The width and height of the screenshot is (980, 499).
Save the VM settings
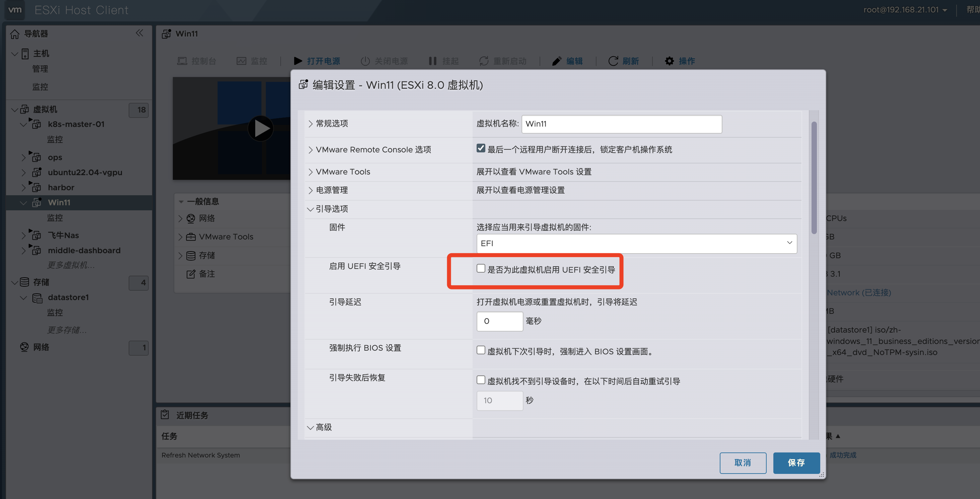tap(796, 463)
